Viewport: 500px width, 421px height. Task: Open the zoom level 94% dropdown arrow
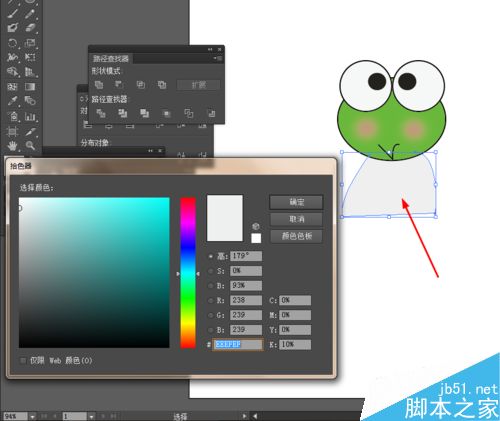32,416
